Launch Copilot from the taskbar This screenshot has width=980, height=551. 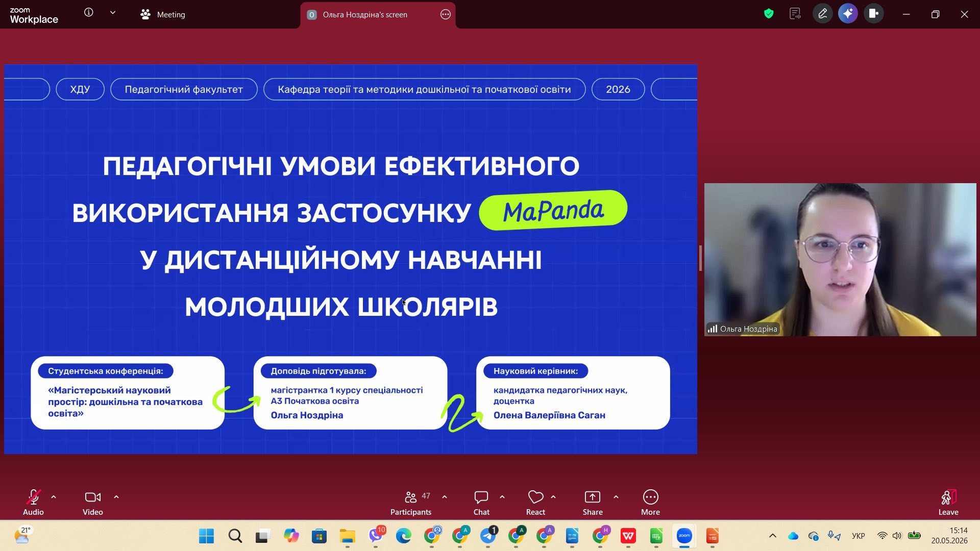[x=291, y=536]
